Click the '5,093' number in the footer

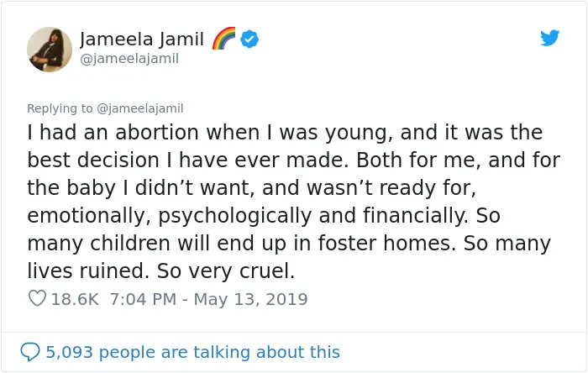pos(70,352)
